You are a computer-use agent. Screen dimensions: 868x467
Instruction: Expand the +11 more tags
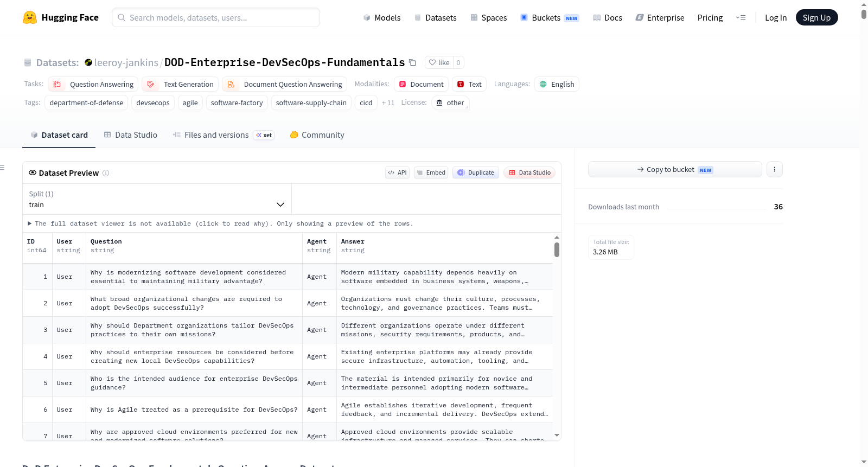pos(388,103)
